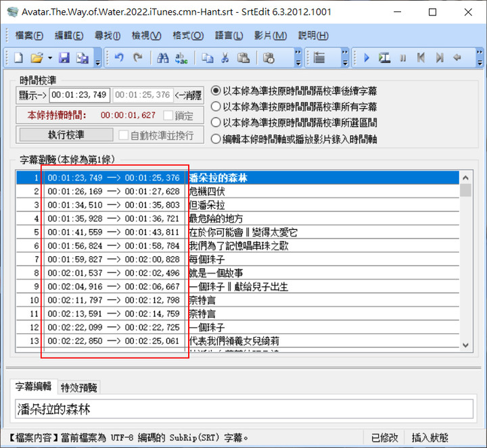Click the subtitle list scroll down arrow

[x=465, y=345]
